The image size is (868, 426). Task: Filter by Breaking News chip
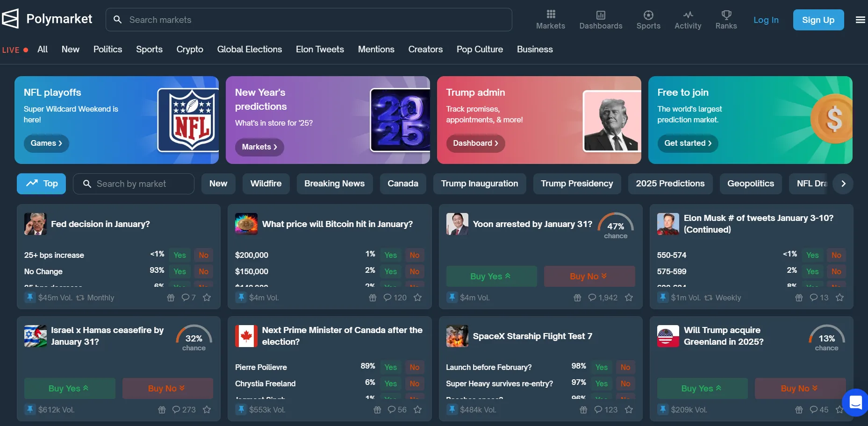click(334, 184)
